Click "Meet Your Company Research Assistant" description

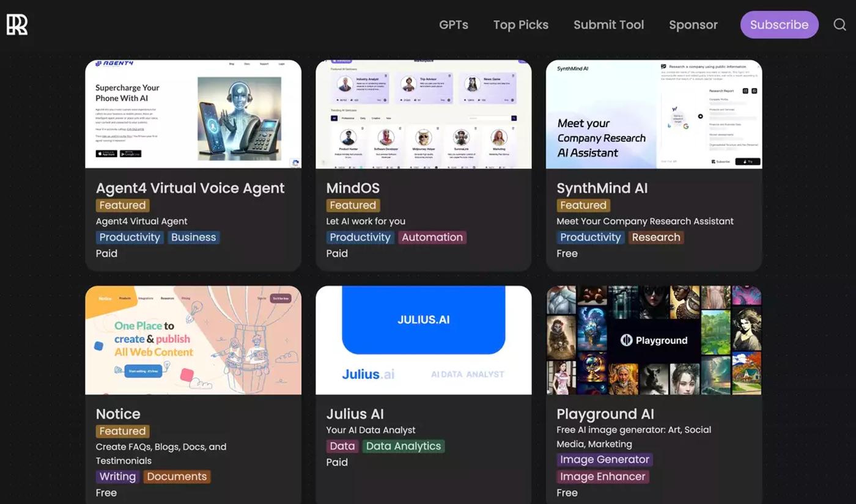645,221
